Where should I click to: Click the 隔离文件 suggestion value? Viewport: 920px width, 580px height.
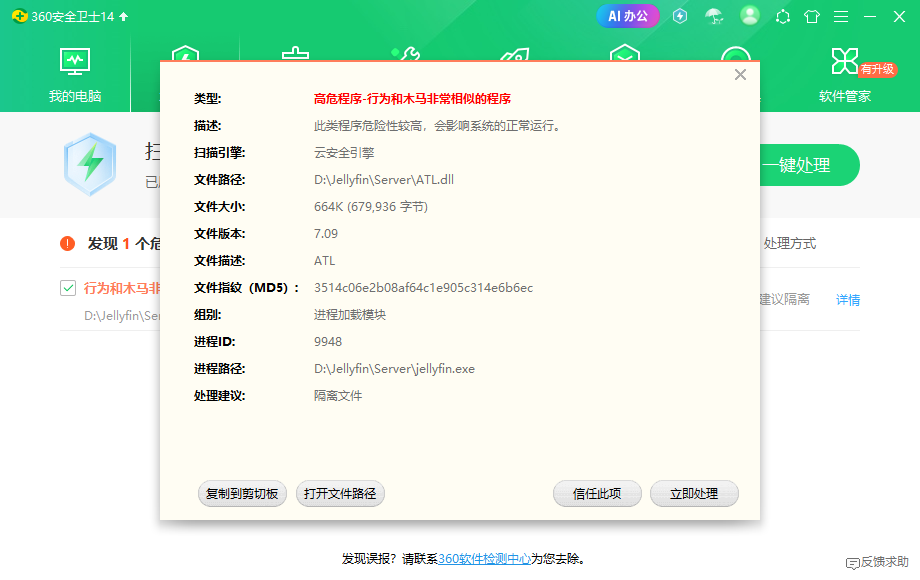(338, 396)
